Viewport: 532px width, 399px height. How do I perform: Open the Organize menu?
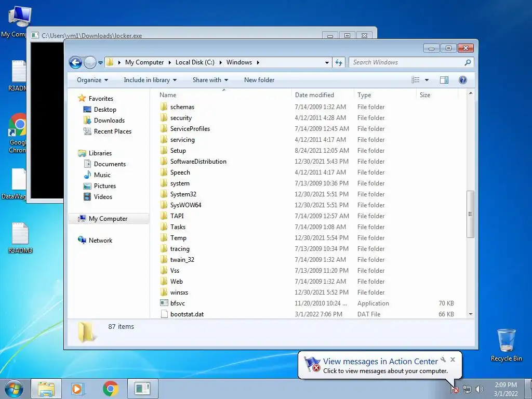click(x=92, y=80)
